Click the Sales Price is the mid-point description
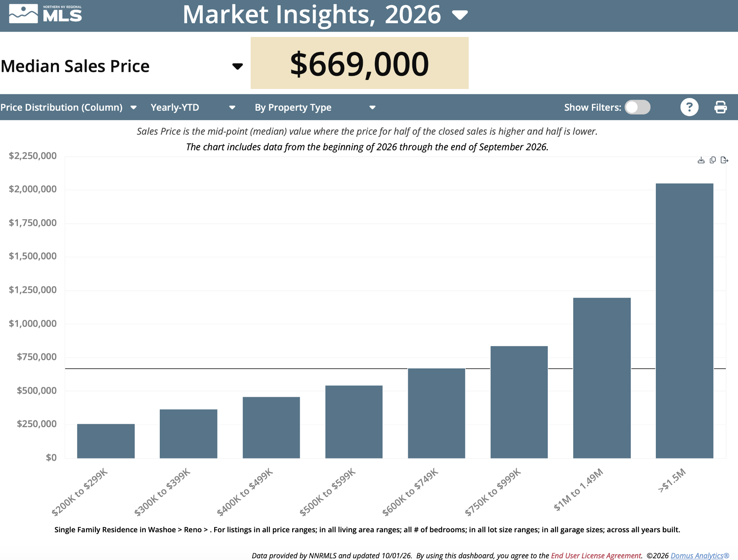 tap(367, 131)
